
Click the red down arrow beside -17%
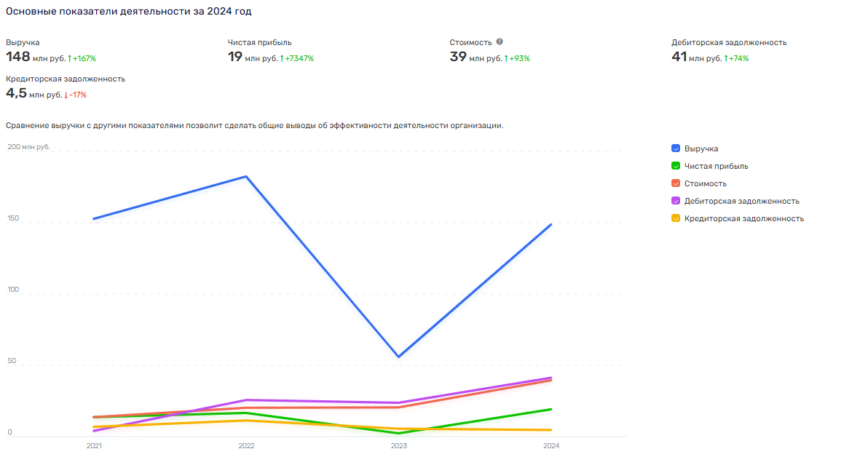tap(66, 95)
